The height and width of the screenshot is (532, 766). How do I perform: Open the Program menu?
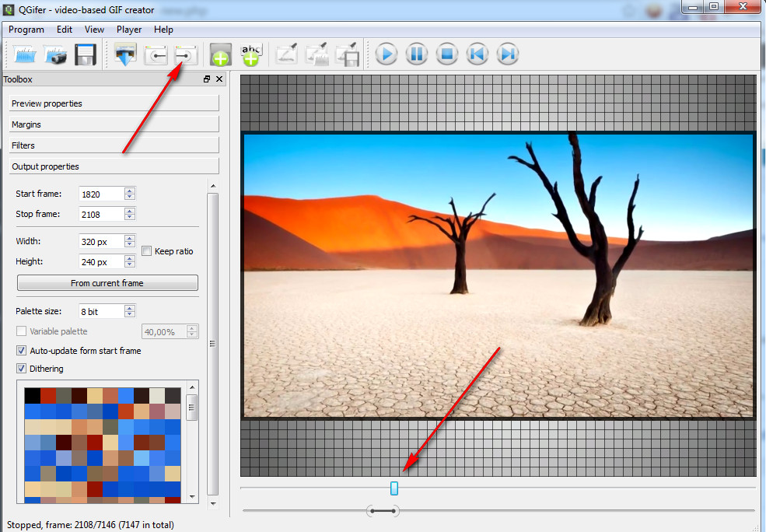point(26,30)
